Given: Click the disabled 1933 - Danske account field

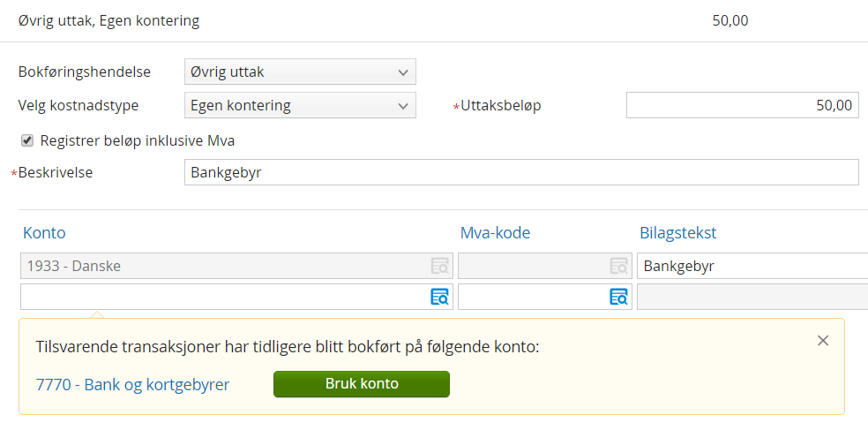Looking at the screenshot, I should (x=224, y=266).
